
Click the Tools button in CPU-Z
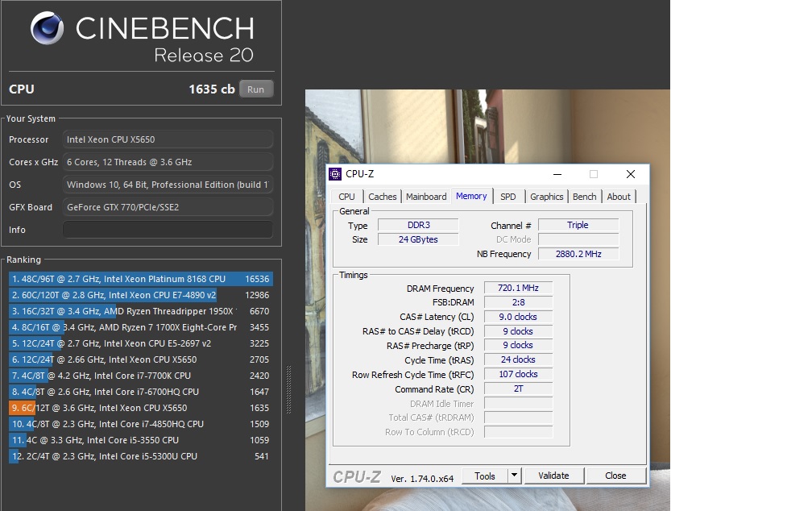click(x=485, y=476)
